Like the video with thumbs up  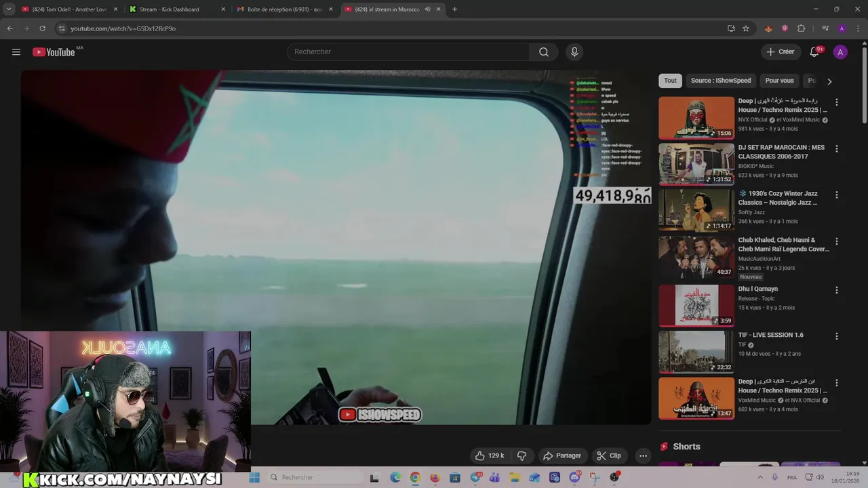click(x=480, y=455)
